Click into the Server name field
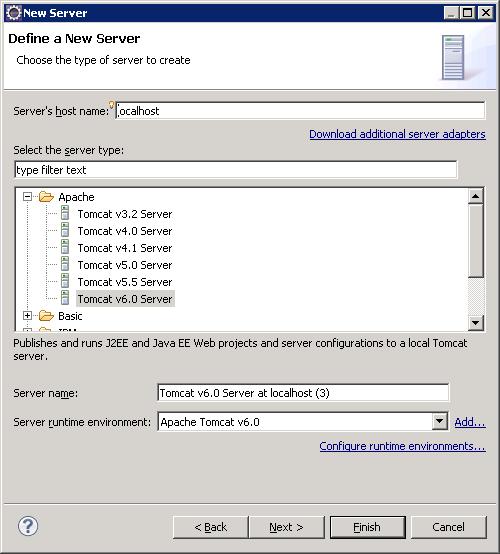Screen dimensions: 500x554 pos(303,393)
